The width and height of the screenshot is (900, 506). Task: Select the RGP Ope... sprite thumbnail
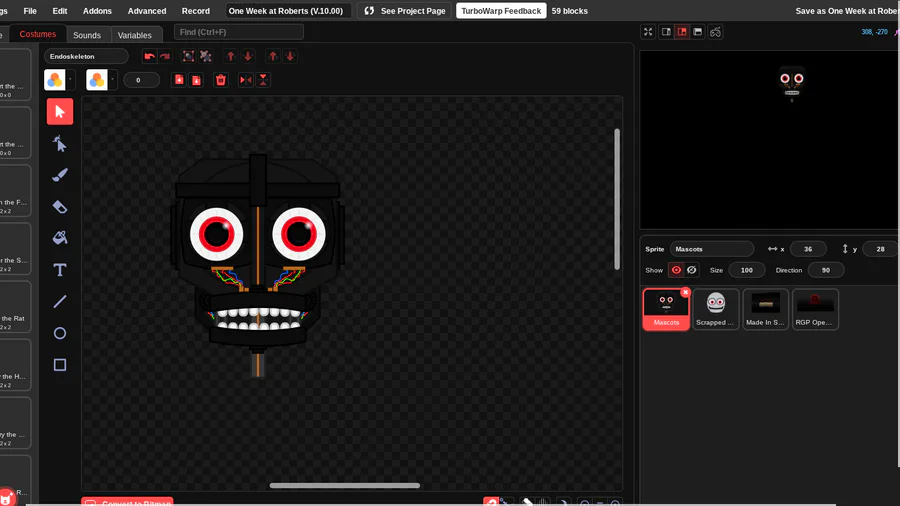coord(815,309)
